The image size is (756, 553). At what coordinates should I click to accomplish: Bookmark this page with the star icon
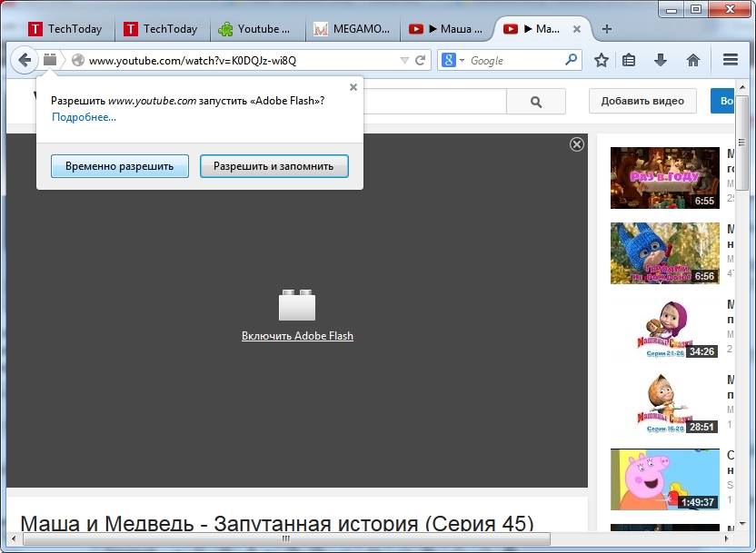pos(601,61)
